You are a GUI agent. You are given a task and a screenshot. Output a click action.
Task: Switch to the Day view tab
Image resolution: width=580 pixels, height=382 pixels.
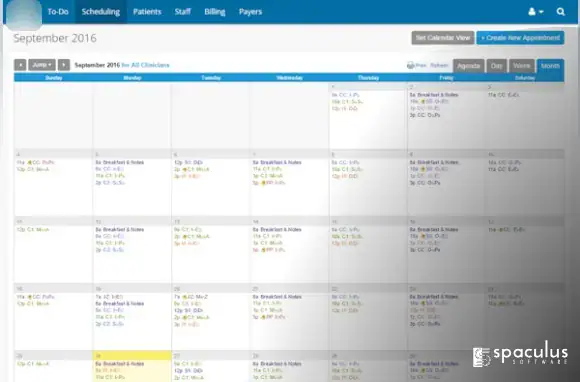click(x=496, y=66)
